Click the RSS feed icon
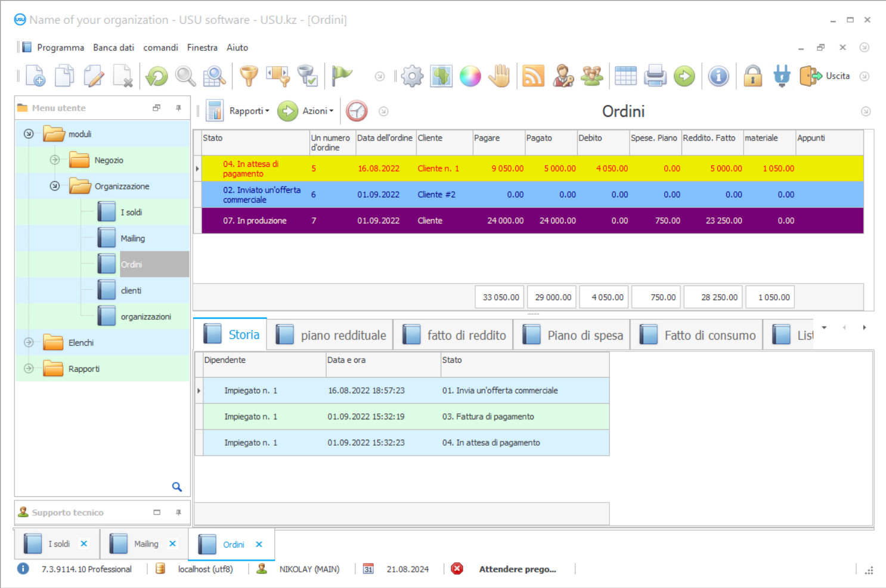 [533, 76]
